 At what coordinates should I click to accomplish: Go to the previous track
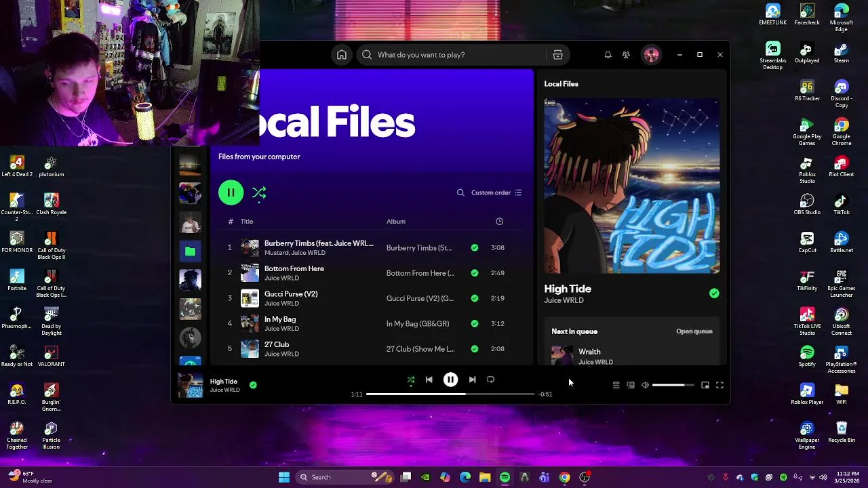429,380
